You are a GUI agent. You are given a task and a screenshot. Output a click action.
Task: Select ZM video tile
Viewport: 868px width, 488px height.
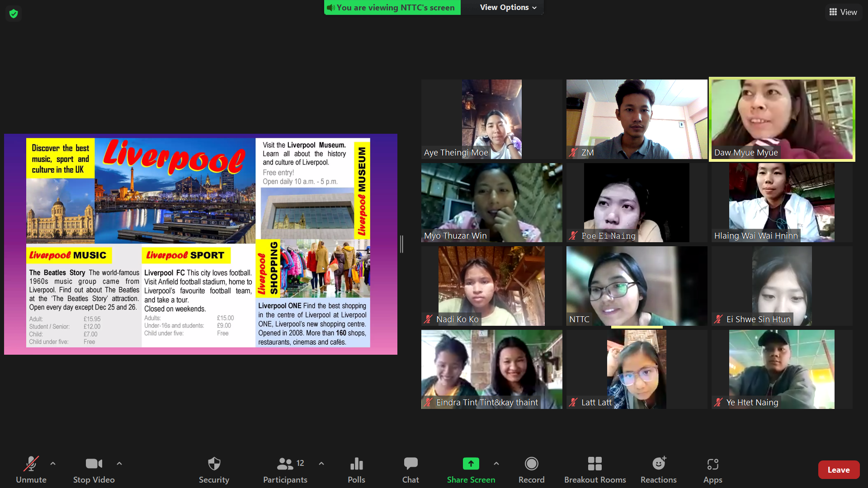click(637, 119)
